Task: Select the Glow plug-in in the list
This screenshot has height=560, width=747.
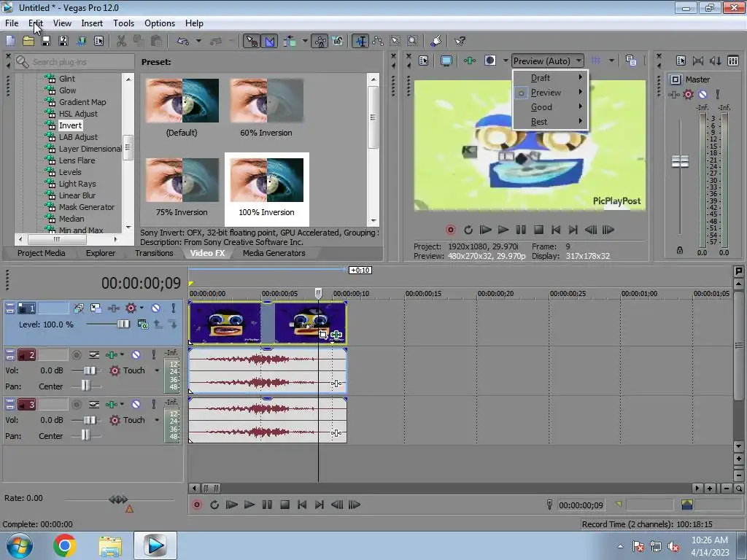Action: 67,90
